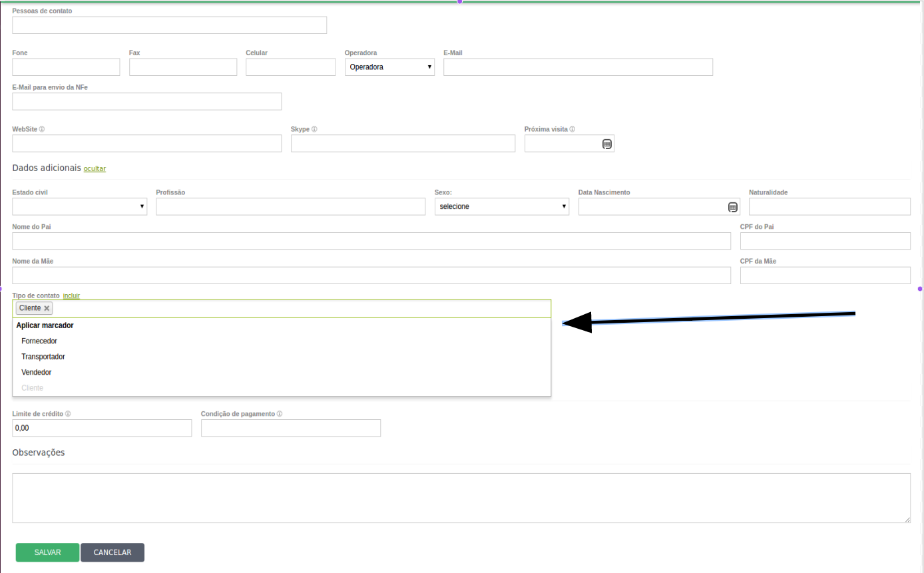Open the Sexo selecione dropdown

click(502, 207)
